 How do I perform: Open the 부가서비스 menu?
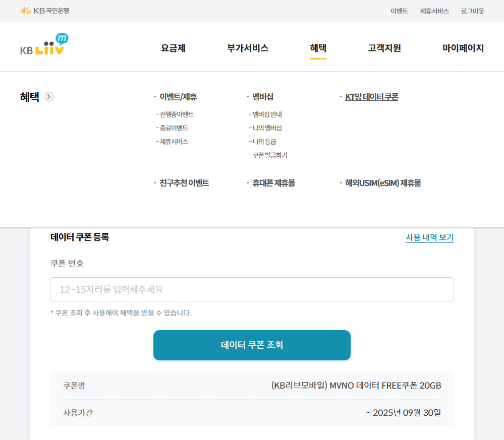248,48
